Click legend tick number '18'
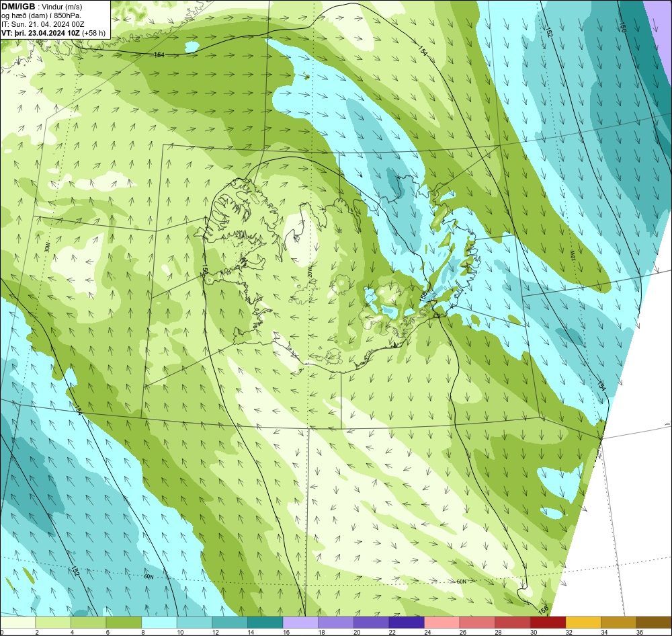The height and width of the screenshot is (636, 672). (321, 632)
